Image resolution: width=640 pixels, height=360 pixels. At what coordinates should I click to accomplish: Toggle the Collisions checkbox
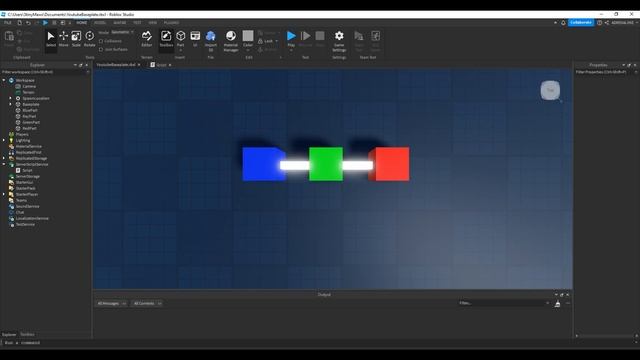click(x=101, y=41)
